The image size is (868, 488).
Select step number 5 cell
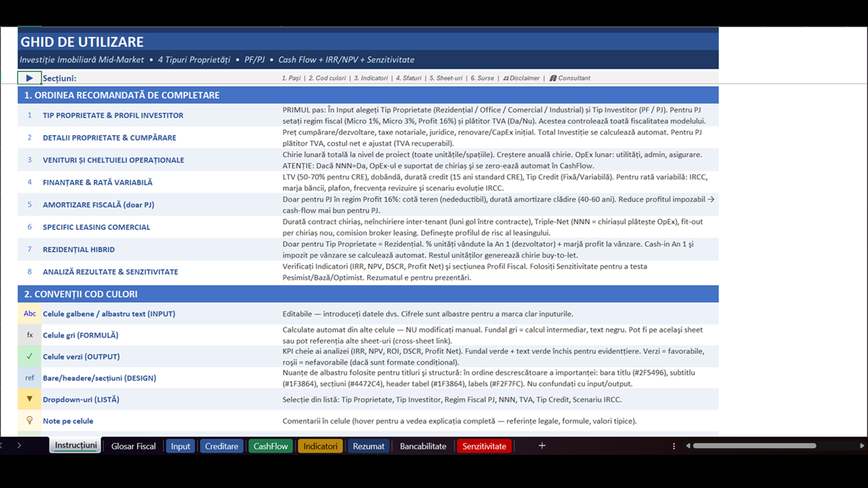click(30, 205)
